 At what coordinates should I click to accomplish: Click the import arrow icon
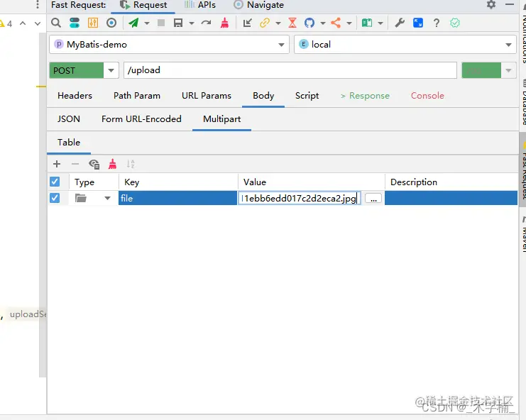[x=247, y=23]
